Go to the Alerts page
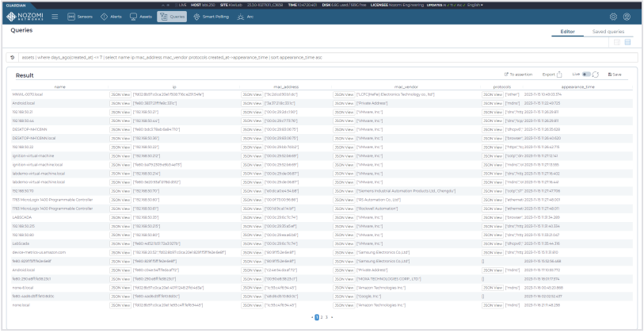644x333 pixels. pos(111,16)
